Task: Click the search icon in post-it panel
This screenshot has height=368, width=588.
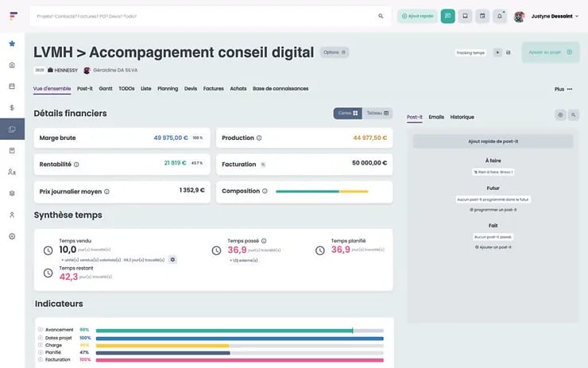Action: tap(574, 115)
